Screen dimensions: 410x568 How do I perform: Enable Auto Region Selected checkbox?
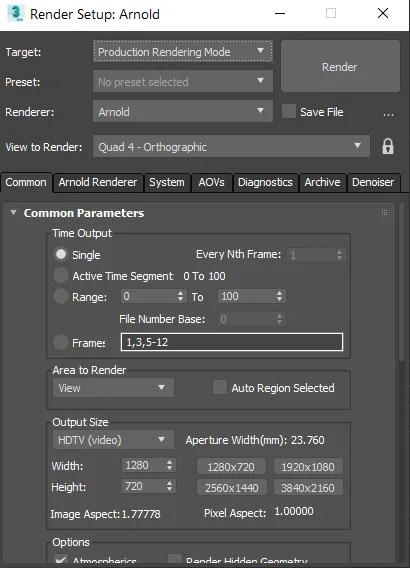click(220, 387)
